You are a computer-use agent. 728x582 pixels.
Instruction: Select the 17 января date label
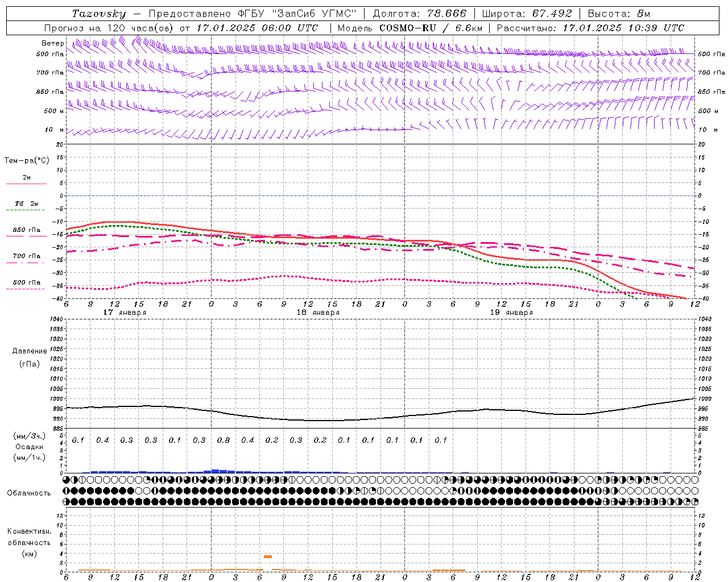tap(125, 313)
